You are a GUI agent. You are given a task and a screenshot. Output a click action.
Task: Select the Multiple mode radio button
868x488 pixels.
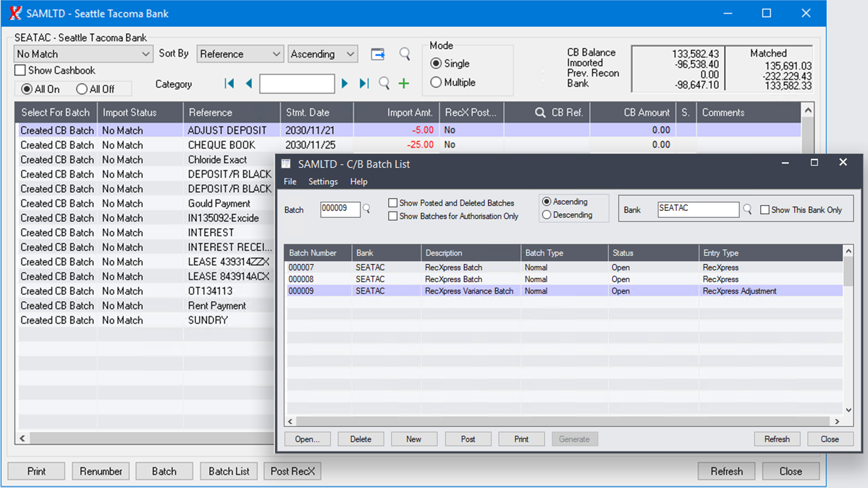click(x=436, y=82)
